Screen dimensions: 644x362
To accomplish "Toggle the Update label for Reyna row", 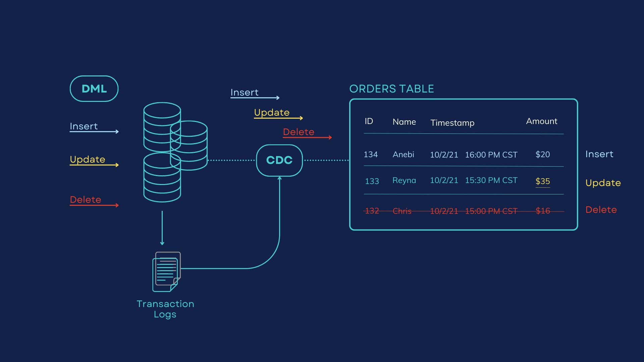I will 602,181.
